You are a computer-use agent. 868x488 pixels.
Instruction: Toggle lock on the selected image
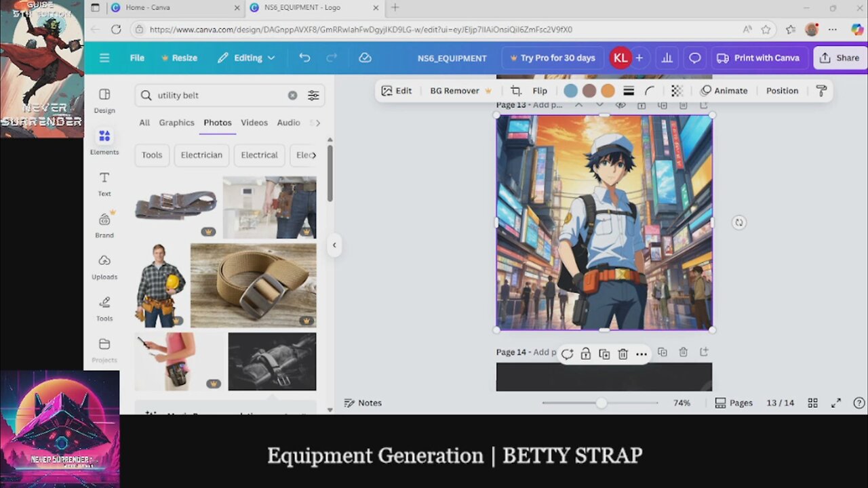point(585,354)
